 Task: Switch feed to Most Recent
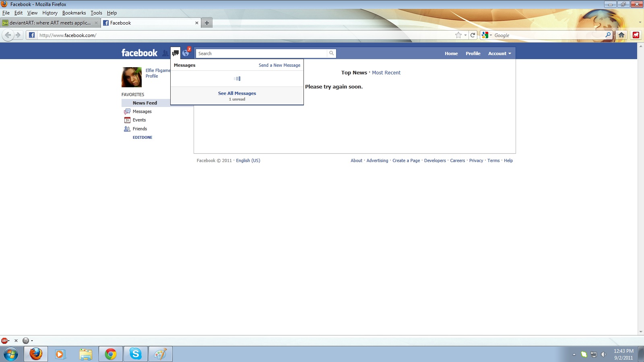click(x=386, y=73)
